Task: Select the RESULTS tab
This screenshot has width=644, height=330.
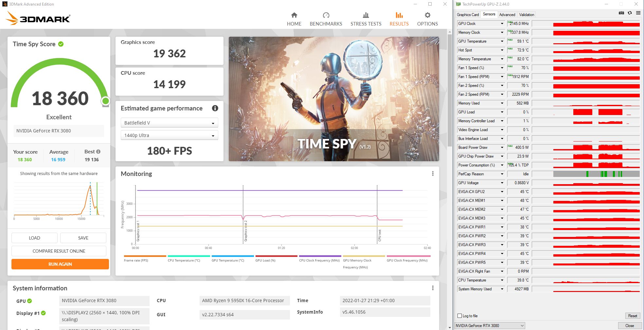Action: click(x=399, y=19)
